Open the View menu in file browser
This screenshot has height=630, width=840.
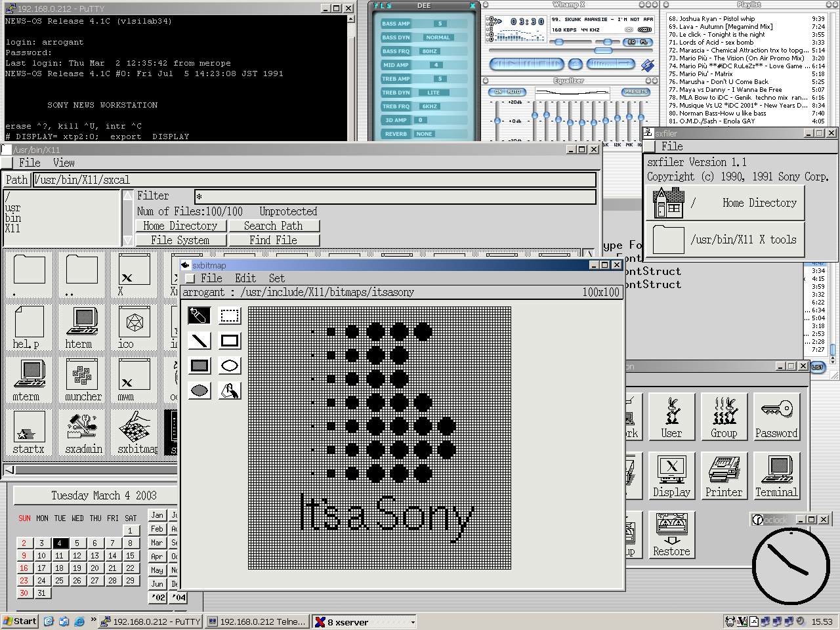point(64,163)
